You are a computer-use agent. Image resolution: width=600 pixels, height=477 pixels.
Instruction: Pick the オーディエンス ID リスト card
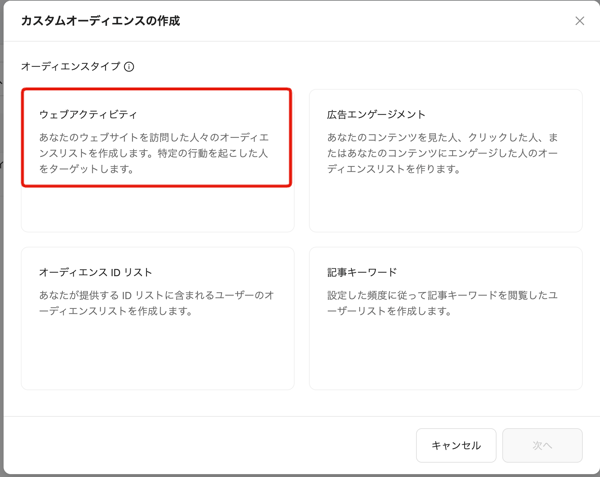[158, 318]
